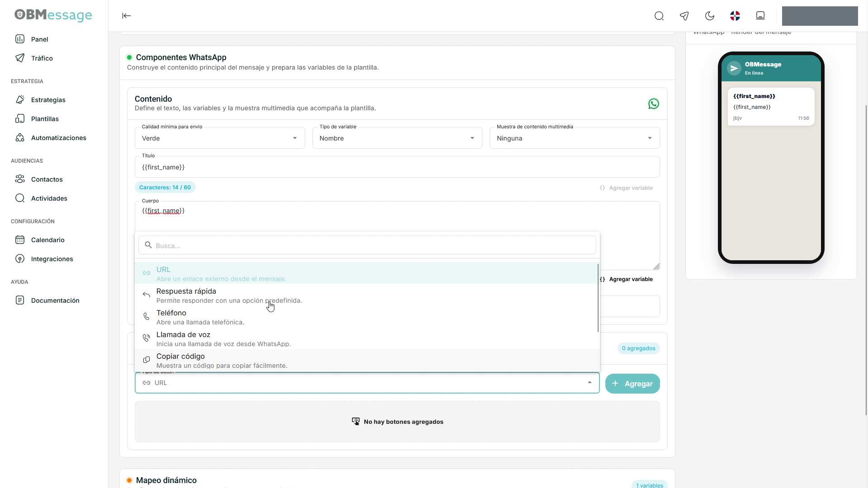Click the textarea resize handle in Cuerpo
868x488 pixels.
pos(656,267)
